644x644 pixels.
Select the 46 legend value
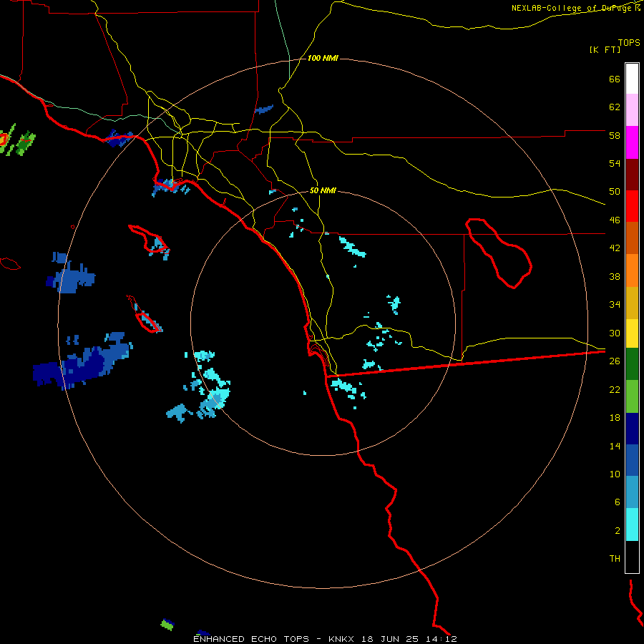click(x=615, y=220)
